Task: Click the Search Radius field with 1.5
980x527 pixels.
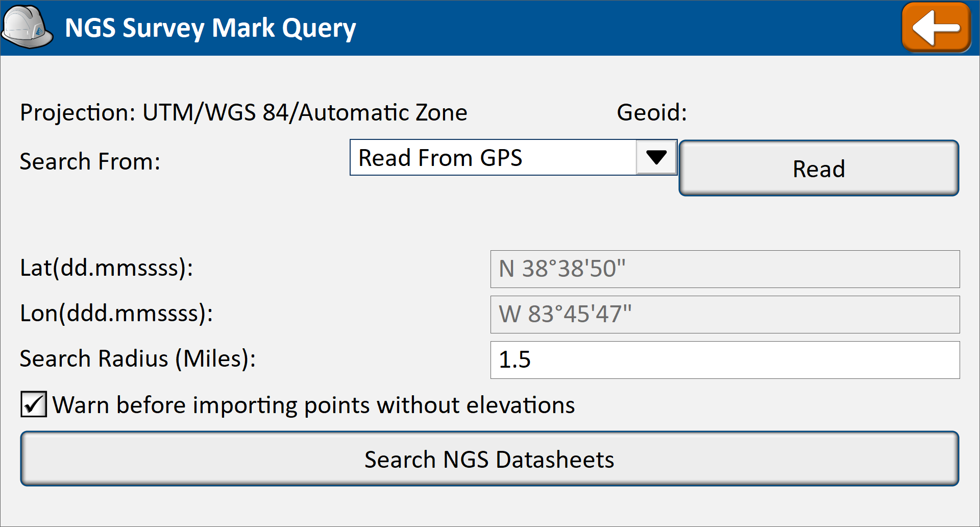Action: coord(725,360)
